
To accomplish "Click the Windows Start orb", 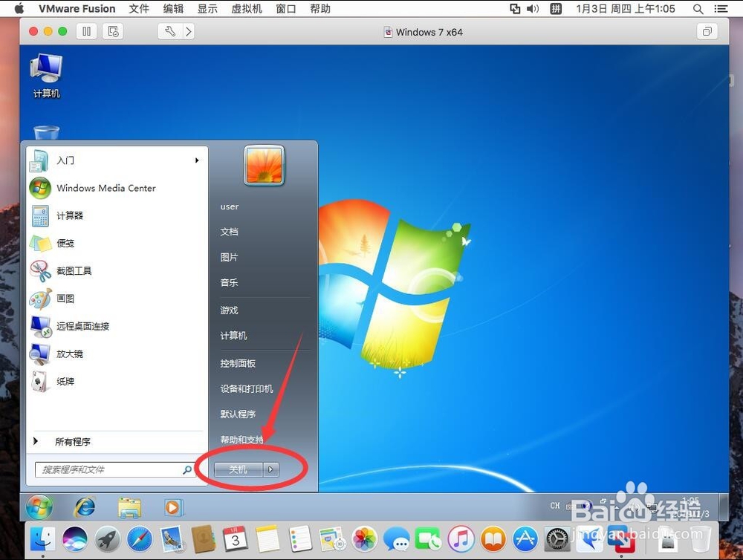I will [39, 507].
